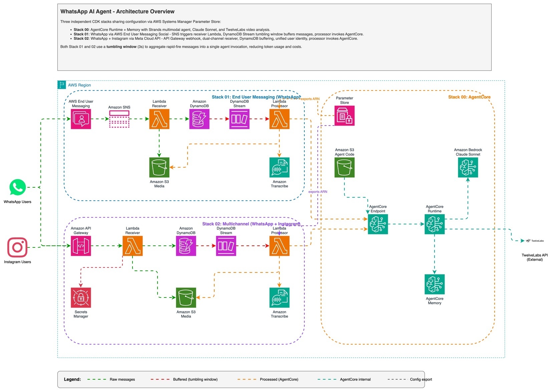Select the 'Amazon Bedrock Claude Sonnet' caption
The height and width of the screenshot is (392, 552).
coord(468,152)
